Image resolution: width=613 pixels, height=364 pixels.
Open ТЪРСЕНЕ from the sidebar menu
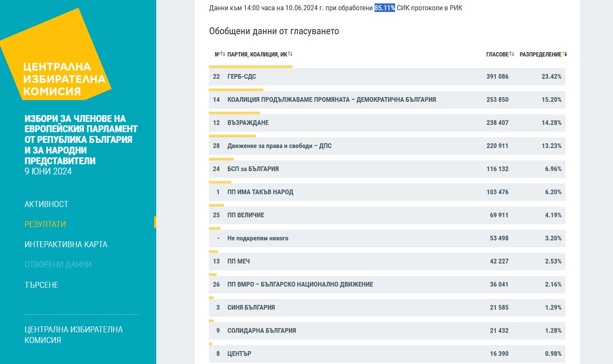[41, 285]
